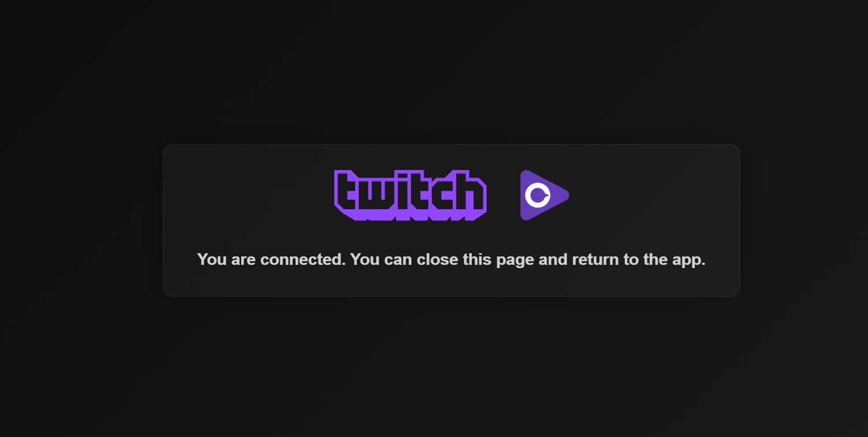This screenshot has height=437, width=868.
Task: Click the purple play-triangle app icon
Action: [x=545, y=195]
